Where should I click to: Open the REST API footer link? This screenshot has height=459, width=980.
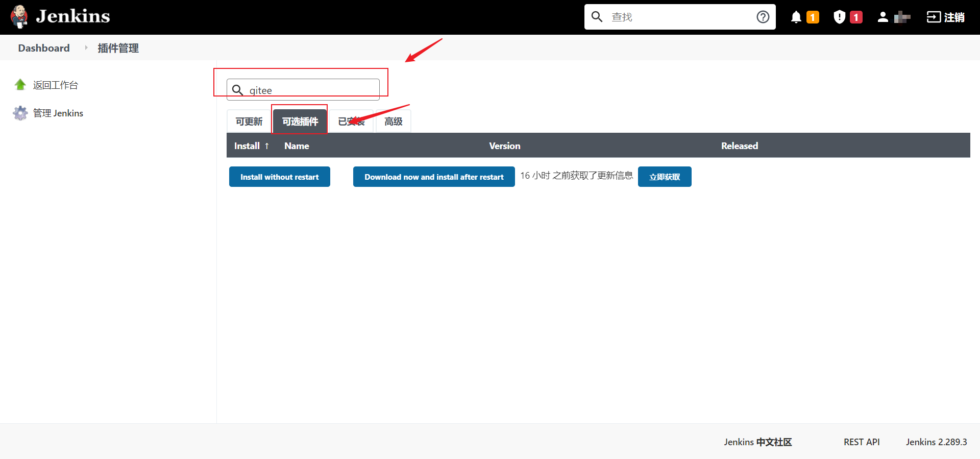tap(861, 442)
